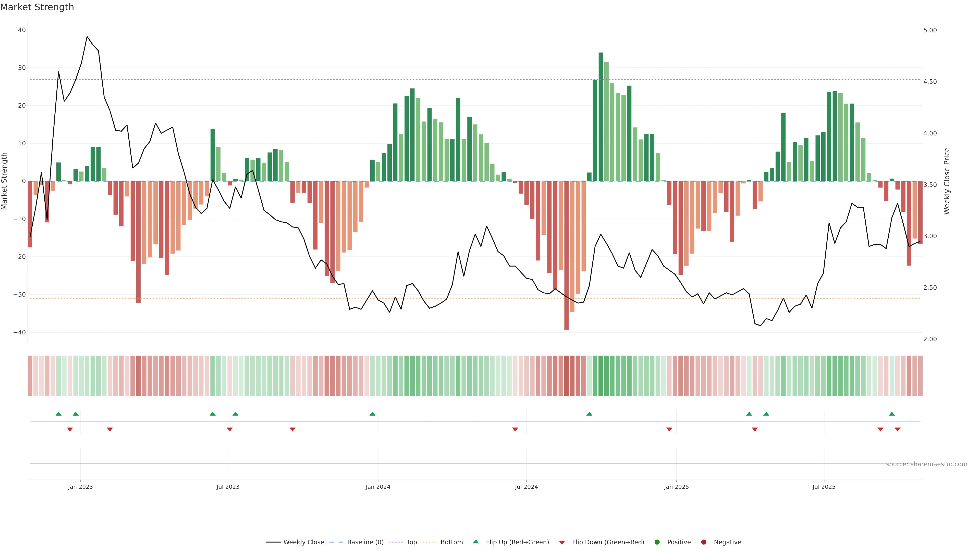Open the sharemaestro.com source text

pos(926,464)
